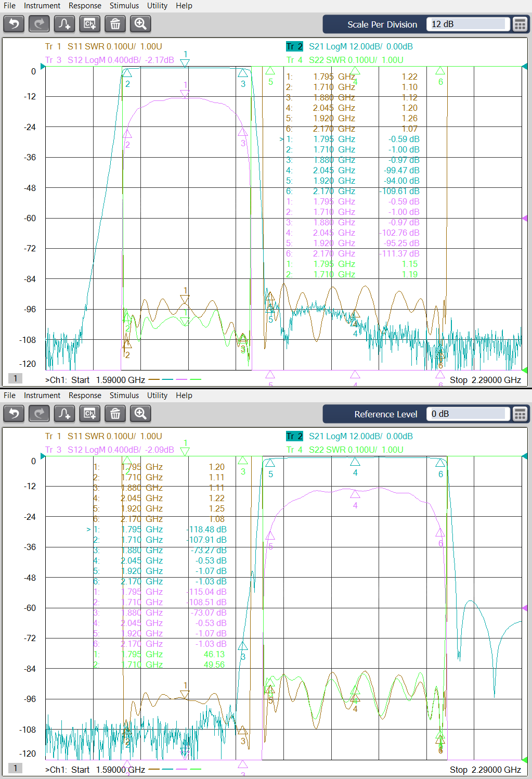This screenshot has width=532, height=779.
Task: Select Tr 4 S22 SWR trace label in bottom window
Action: click(x=345, y=450)
